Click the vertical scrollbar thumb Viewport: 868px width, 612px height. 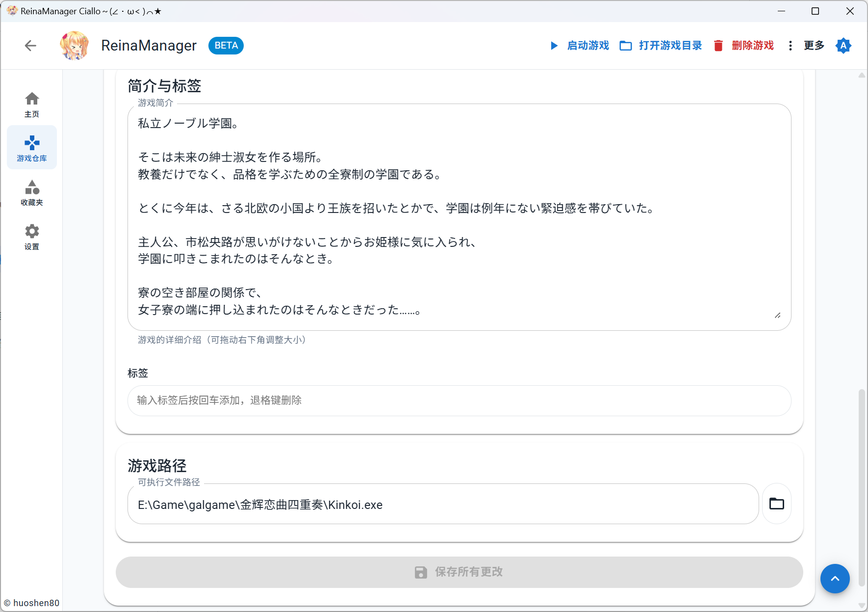(862, 488)
